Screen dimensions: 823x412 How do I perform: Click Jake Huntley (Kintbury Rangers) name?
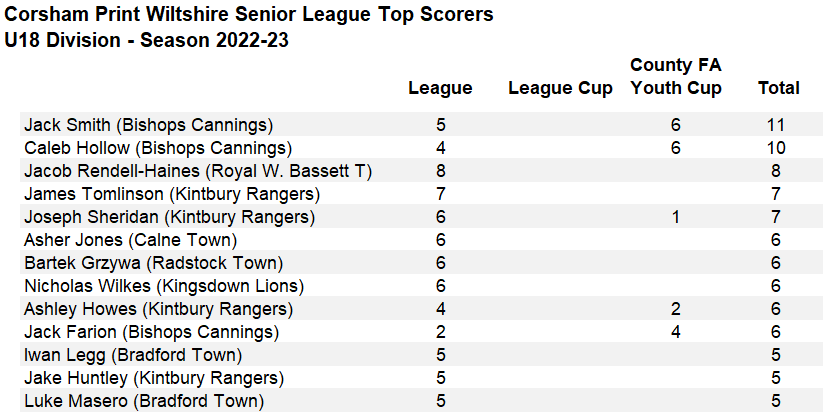154,378
